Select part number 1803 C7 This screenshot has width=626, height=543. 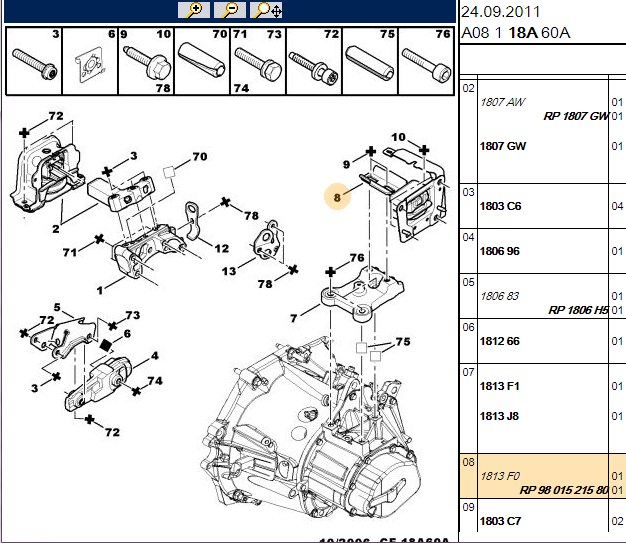click(x=500, y=521)
